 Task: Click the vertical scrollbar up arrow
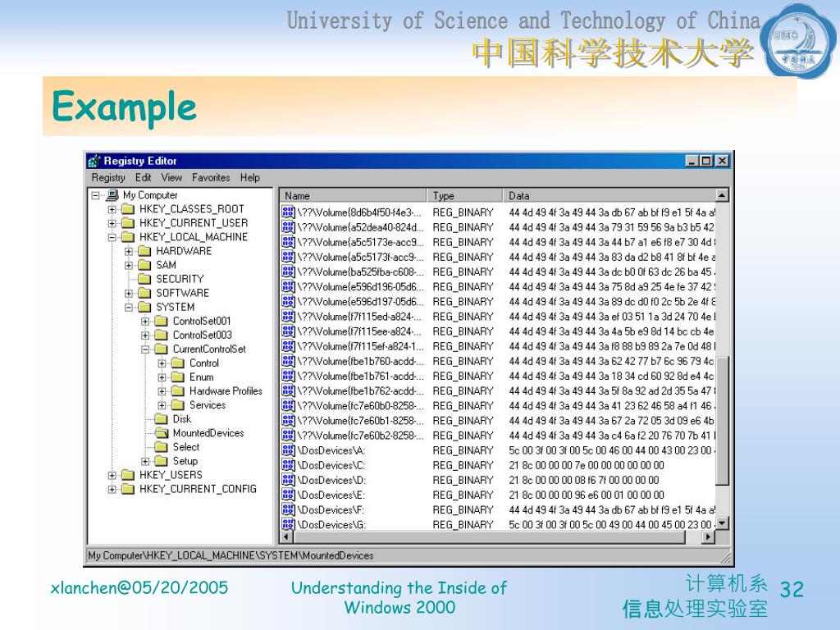pos(722,195)
